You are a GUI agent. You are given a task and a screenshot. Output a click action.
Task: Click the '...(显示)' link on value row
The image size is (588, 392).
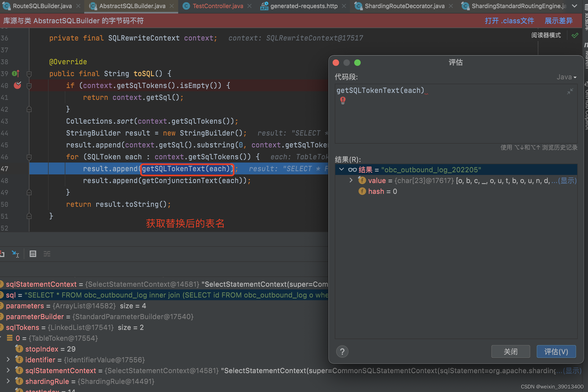(564, 181)
